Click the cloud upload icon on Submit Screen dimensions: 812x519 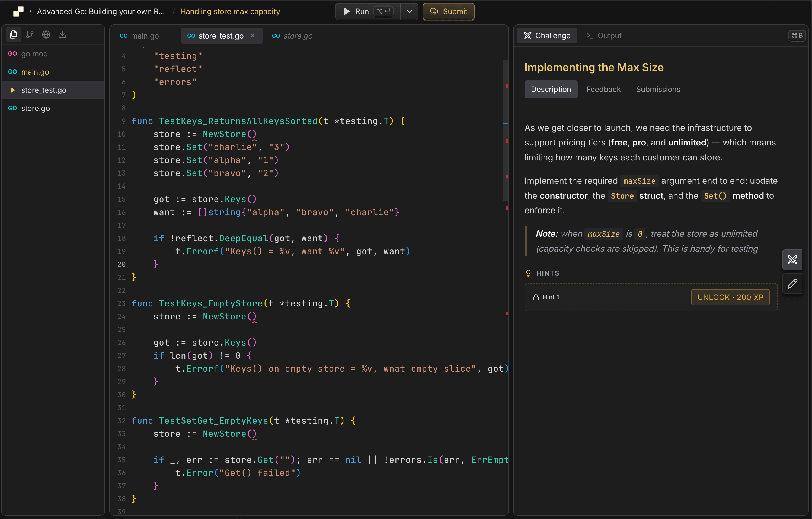point(434,11)
